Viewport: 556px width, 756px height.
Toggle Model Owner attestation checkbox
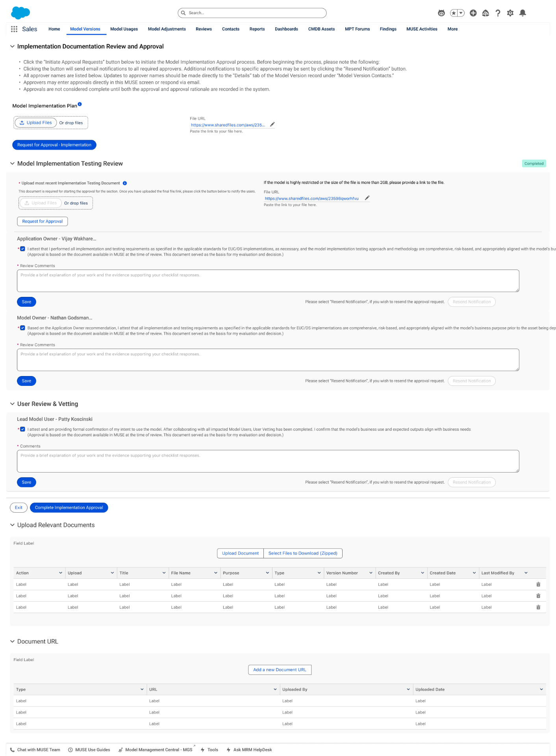tap(22, 328)
